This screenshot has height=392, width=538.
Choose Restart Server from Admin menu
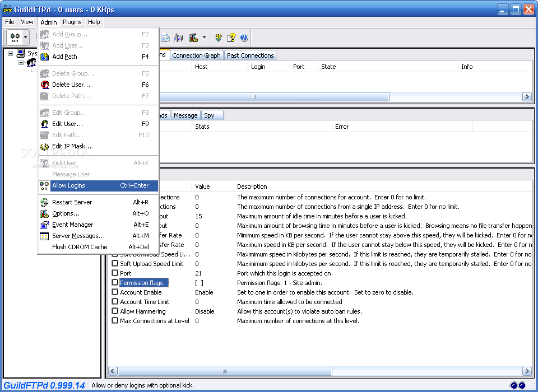[x=98, y=202]
